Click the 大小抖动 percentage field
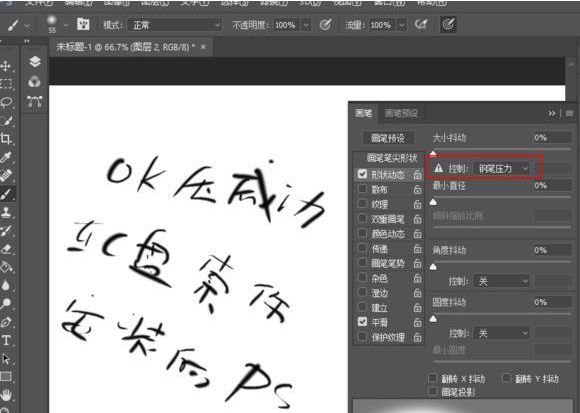Viewport: 580px width, 413px height. (552, 138)
